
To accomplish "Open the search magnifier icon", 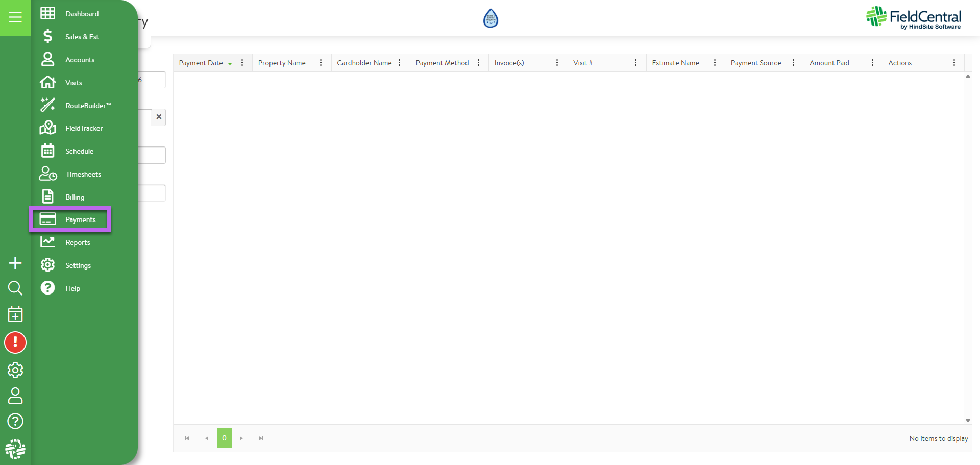I will (15, 288).
